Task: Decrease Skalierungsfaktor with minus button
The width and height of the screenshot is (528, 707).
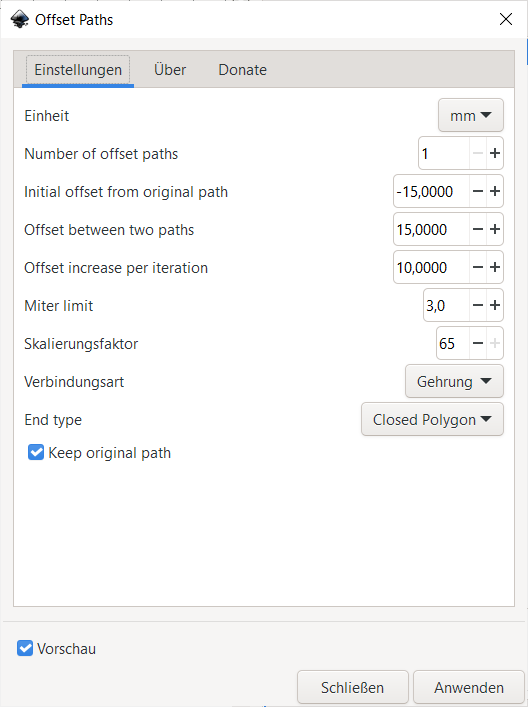Action: tap(477, 343)
